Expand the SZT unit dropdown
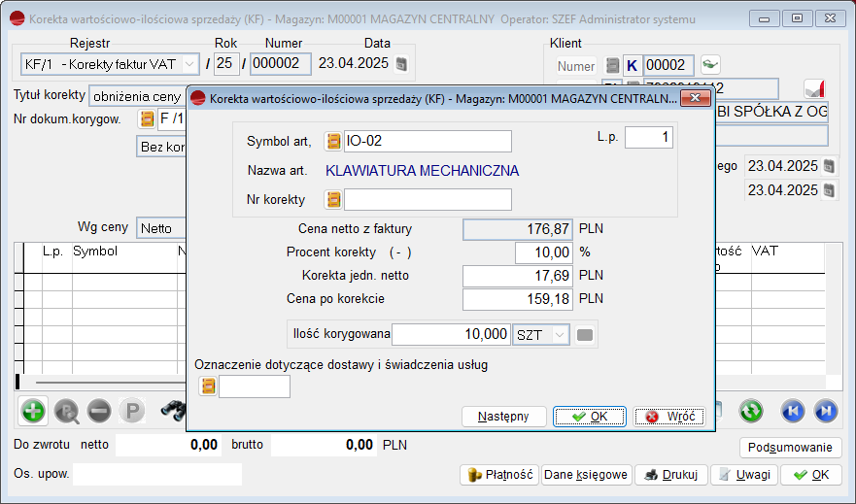Viewport: 856px width, 504px height. pyautogui.click(x=559, y=335)
